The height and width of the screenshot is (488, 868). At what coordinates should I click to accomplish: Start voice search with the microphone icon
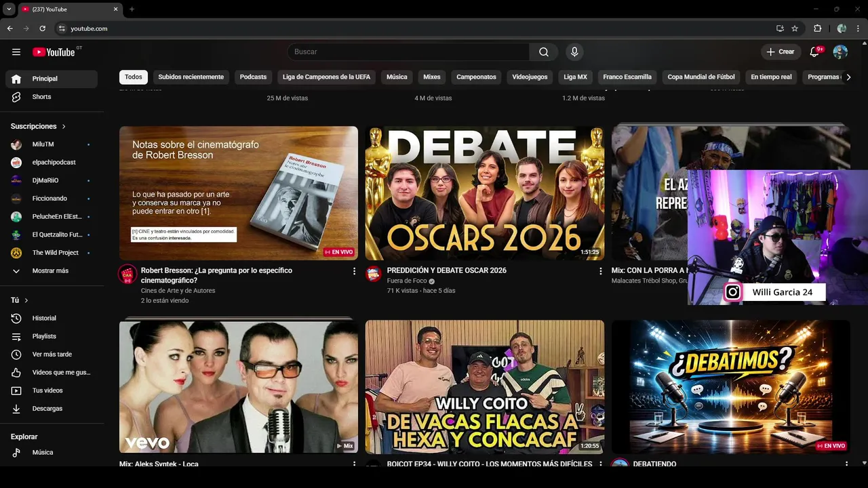[574, 52]
